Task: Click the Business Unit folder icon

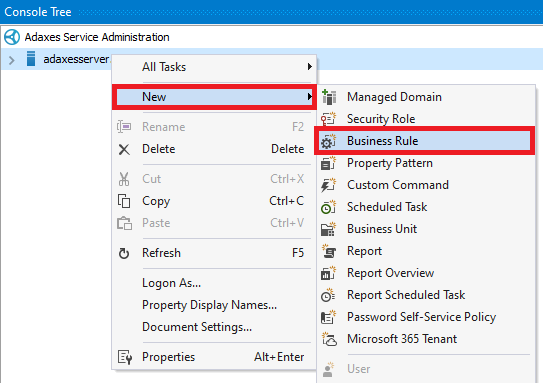Action: coord(328,229)
